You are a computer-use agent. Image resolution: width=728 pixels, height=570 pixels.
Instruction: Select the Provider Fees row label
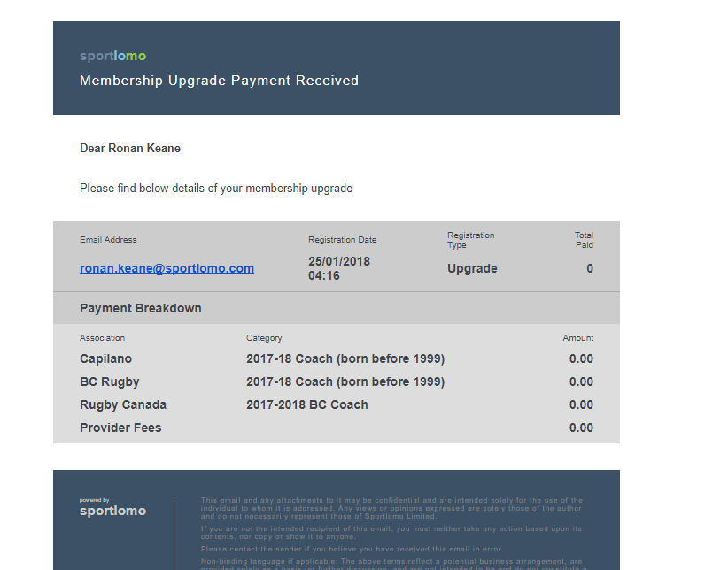click(x=120, y=427)
